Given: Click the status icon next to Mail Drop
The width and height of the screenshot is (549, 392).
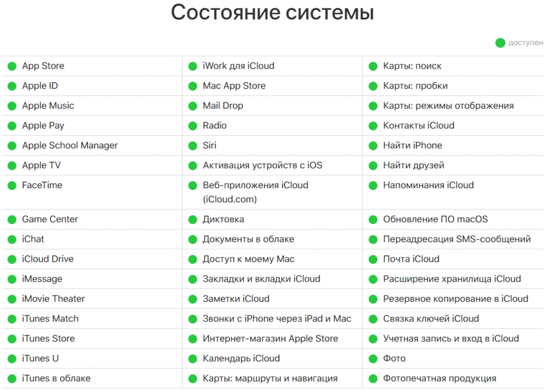Looking at the screenshot, I should point(192,106).
